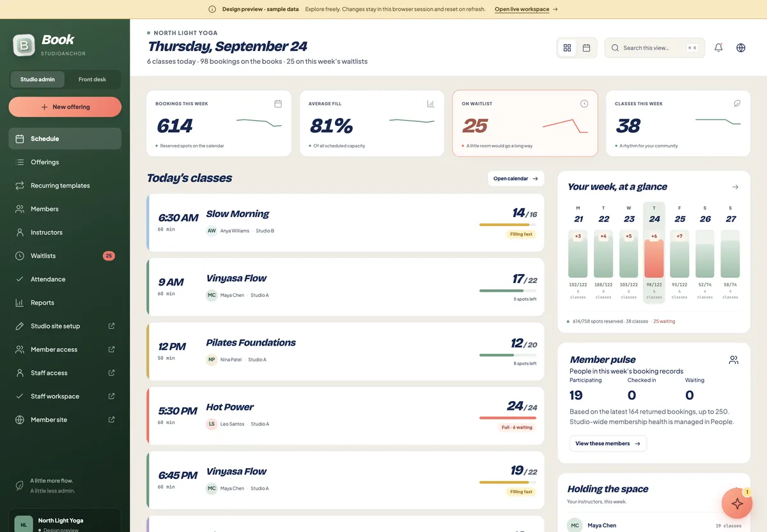Click the Book logo icon in sidebar
The height and width of the screenshot is (532, 767).
[24, 45]
